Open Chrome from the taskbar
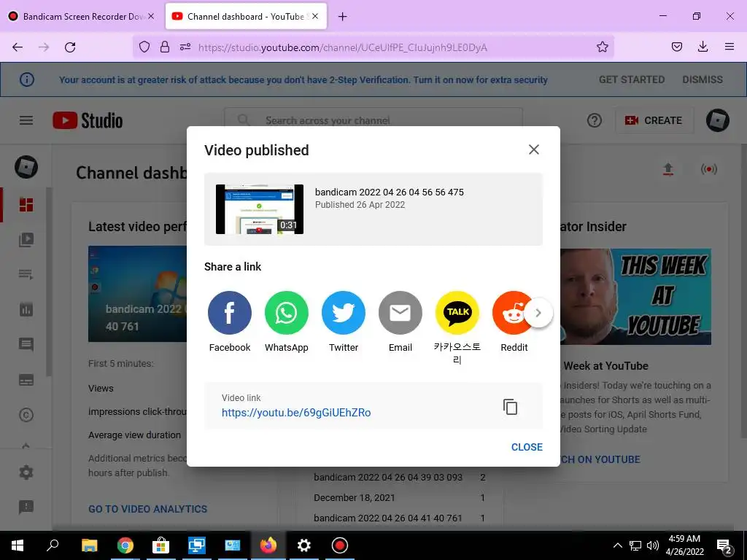747x560 pixels. tap(125, 545)
